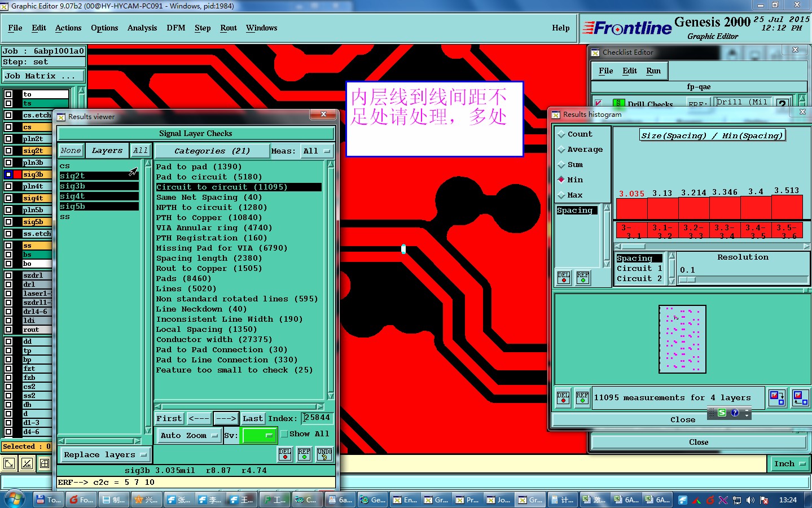Click the Last result button

pos(253,418)
